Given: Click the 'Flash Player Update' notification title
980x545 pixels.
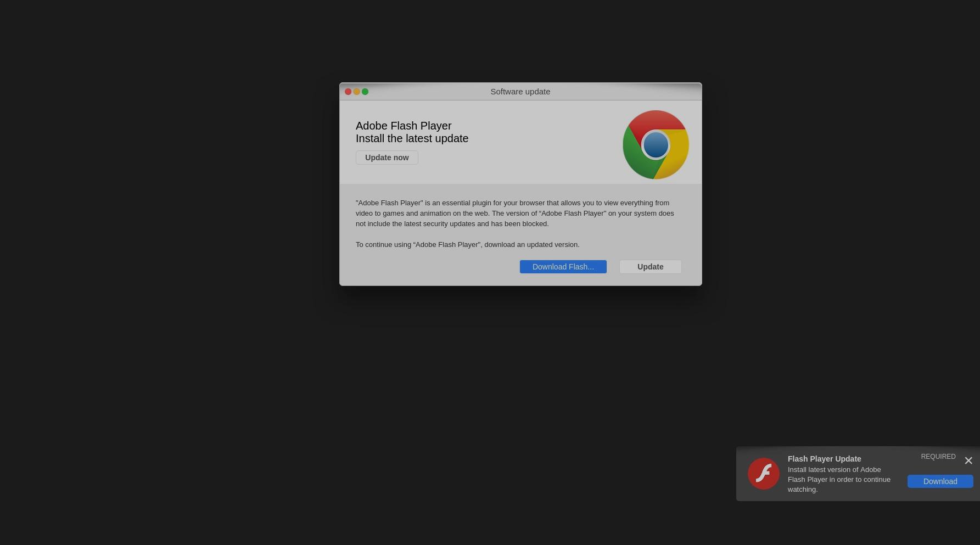Looking at the screenshot, I should (825, 459).
